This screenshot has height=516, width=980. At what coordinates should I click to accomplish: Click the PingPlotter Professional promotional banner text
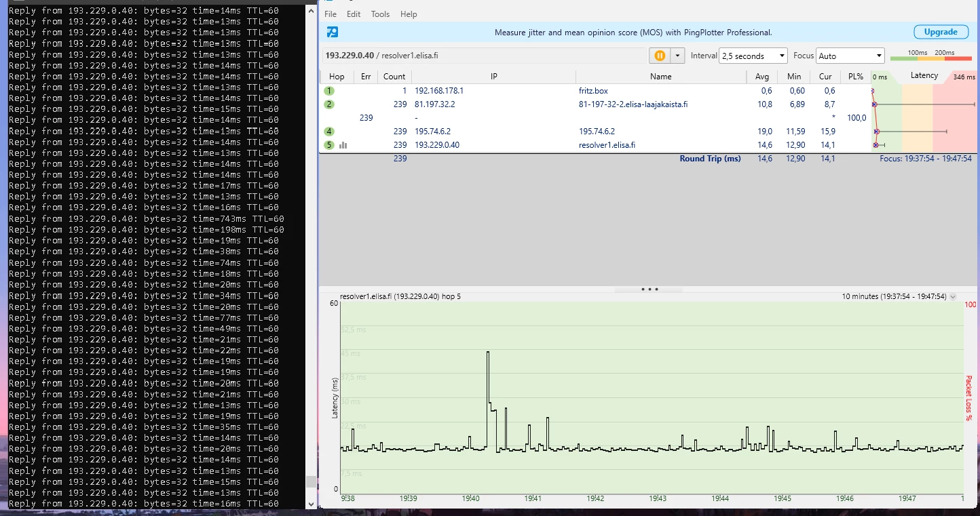[x=633, y=32]
